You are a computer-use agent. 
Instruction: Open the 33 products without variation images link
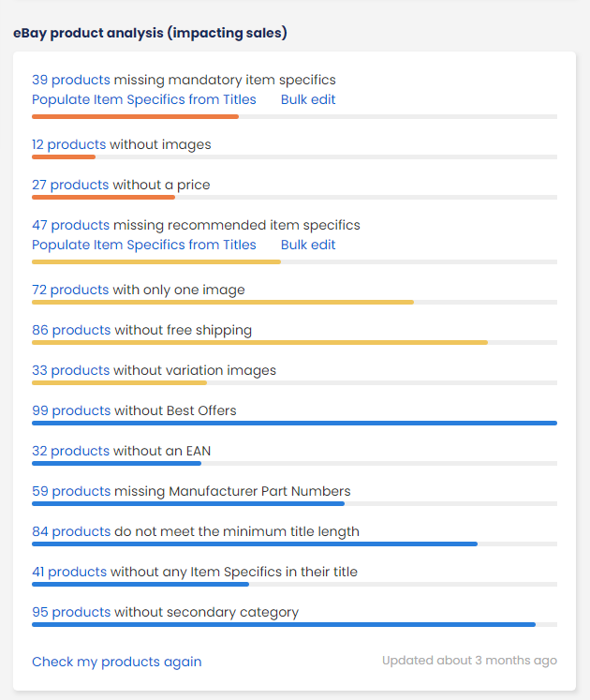tap(70, 370)
